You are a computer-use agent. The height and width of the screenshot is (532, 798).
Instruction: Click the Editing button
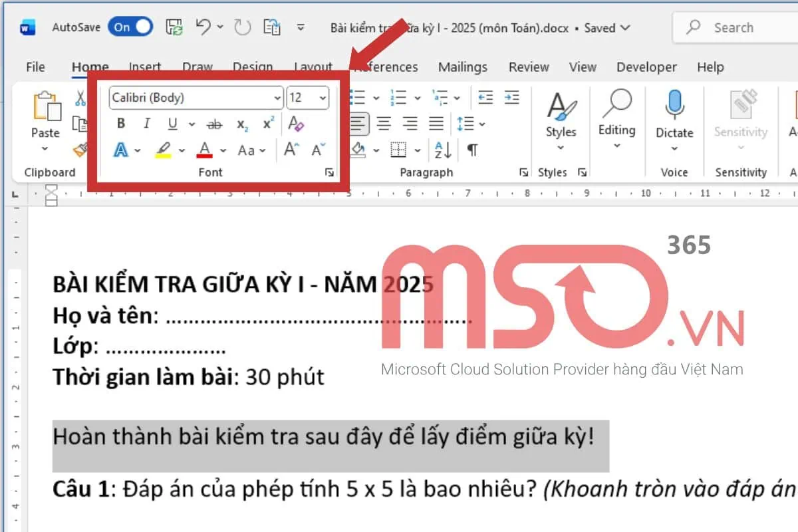tap(616, 120)
